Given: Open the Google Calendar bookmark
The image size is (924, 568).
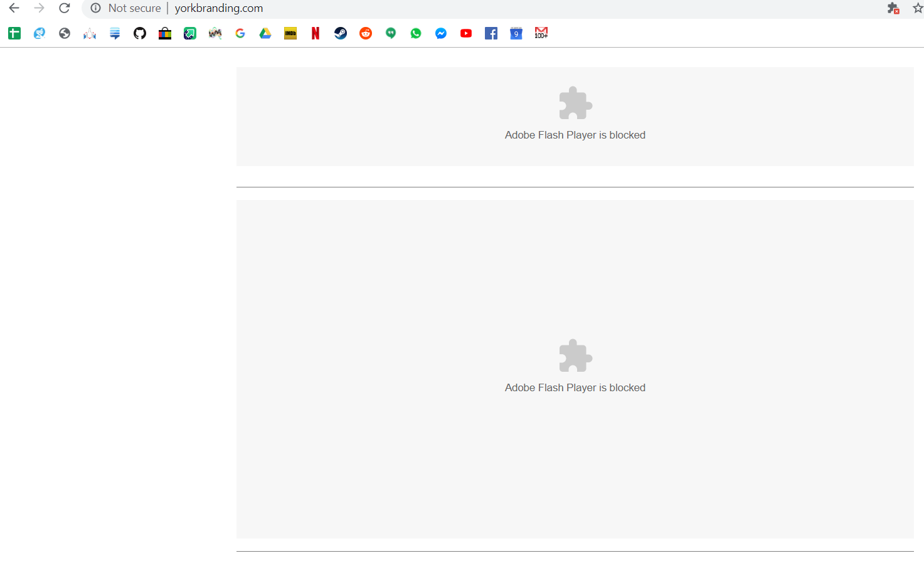Looking at the screenshot, I should (516, 33).
